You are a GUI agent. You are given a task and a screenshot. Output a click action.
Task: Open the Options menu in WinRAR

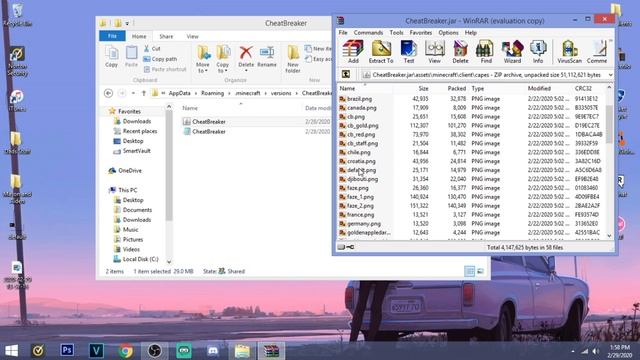tap(448, 32)
